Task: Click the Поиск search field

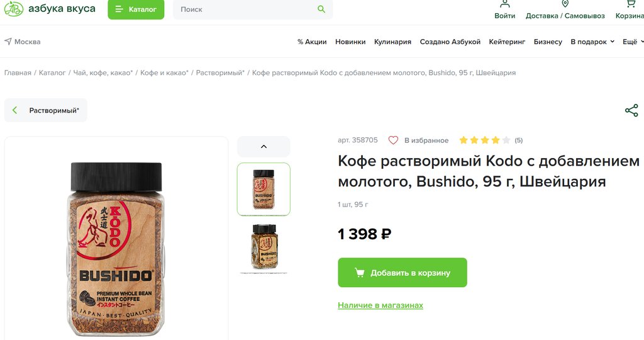Action: 245,9
